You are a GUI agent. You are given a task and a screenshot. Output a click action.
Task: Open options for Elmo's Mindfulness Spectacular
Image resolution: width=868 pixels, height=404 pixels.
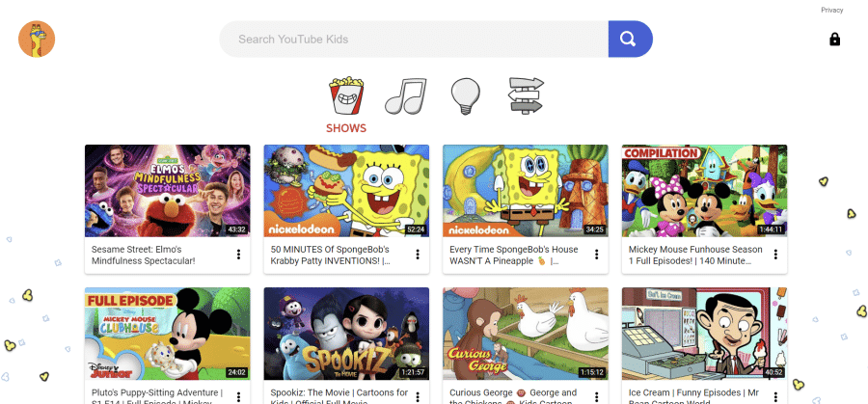pyautogui.click(x=238, y=255)
